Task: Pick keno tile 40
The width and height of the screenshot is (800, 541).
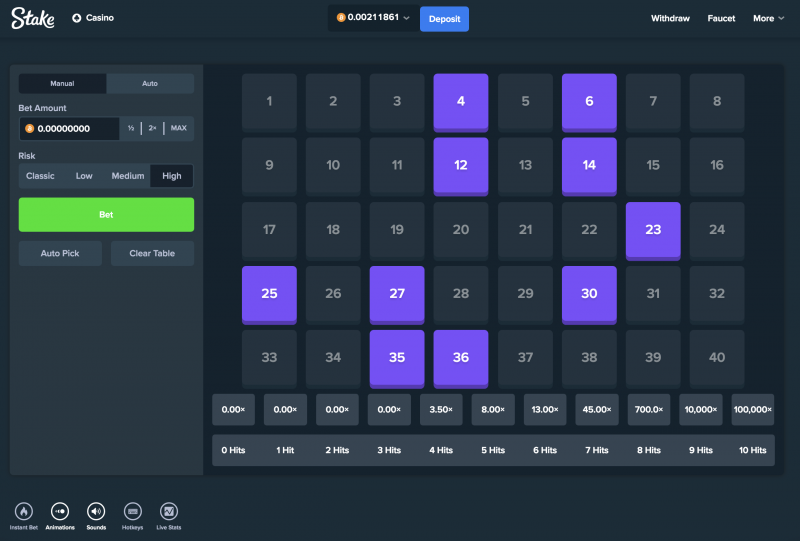Action: click(x=717, y=359)
